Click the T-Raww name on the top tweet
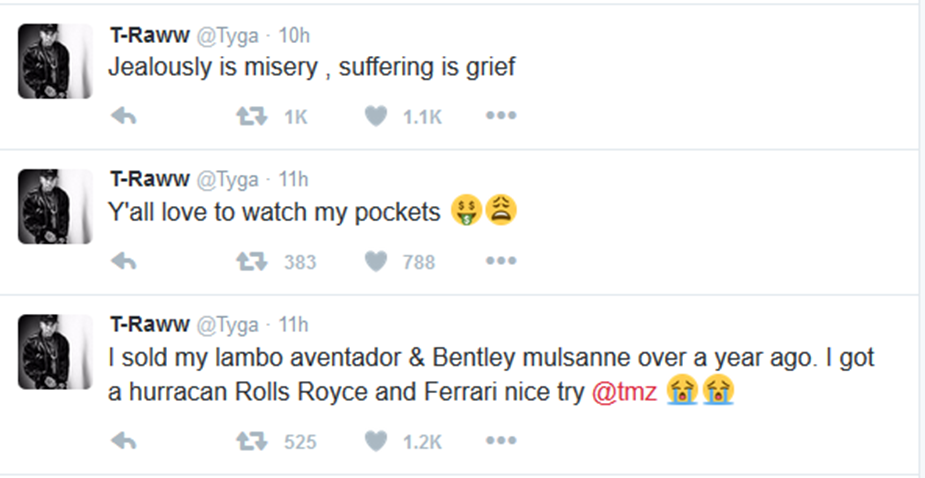Viewport: 925px width, 478px height. pyautogui.click(x=148, y=36)
